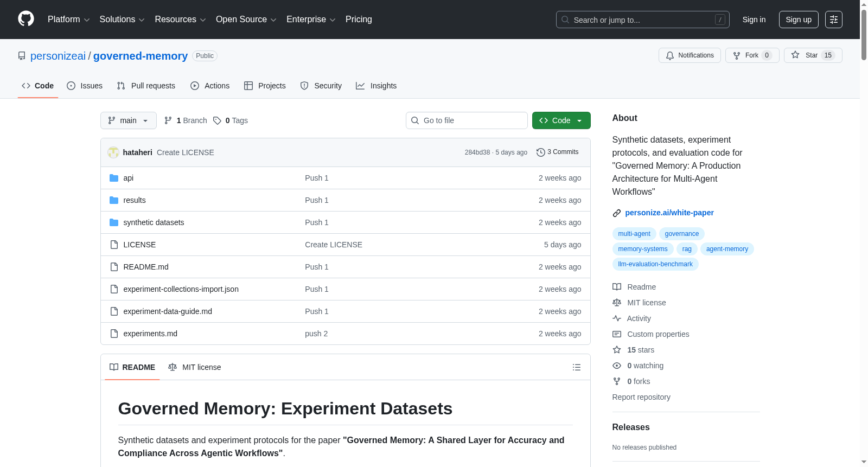
Task: Expand the Open Source menu
Action: coord(246,20)
